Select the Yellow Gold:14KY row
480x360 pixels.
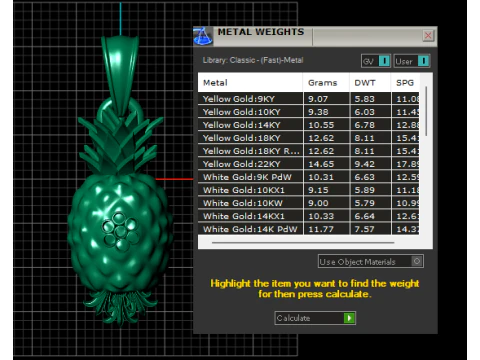pyautogui.click(x=309, y=125)
